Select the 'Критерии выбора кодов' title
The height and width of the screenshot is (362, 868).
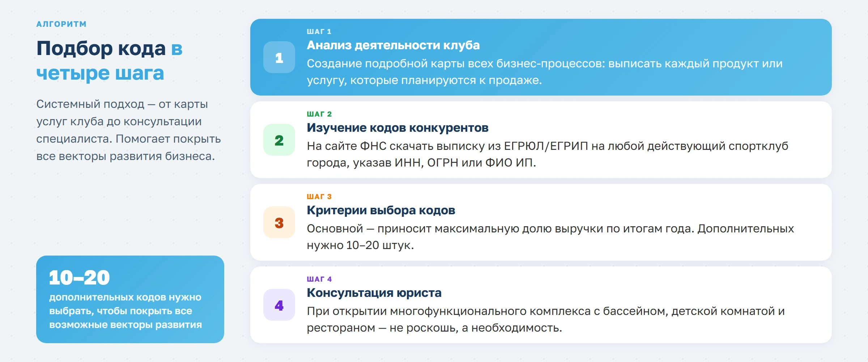[x=381, y=210]
